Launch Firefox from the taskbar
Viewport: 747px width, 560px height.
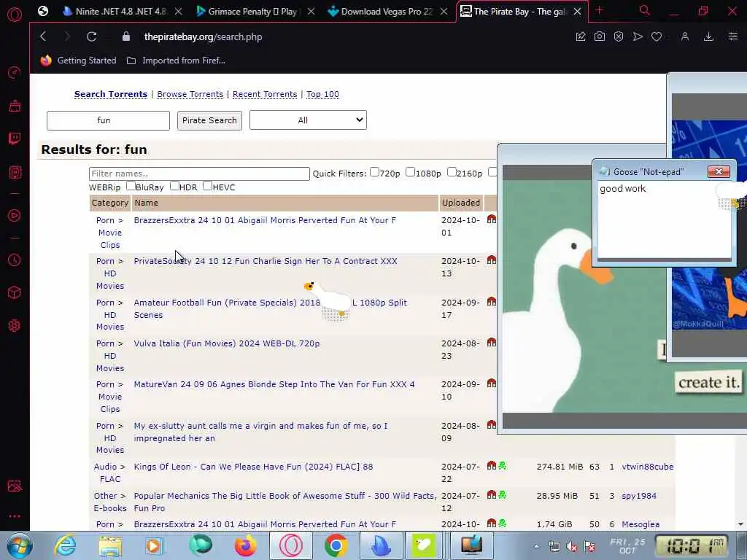[245, 545]
